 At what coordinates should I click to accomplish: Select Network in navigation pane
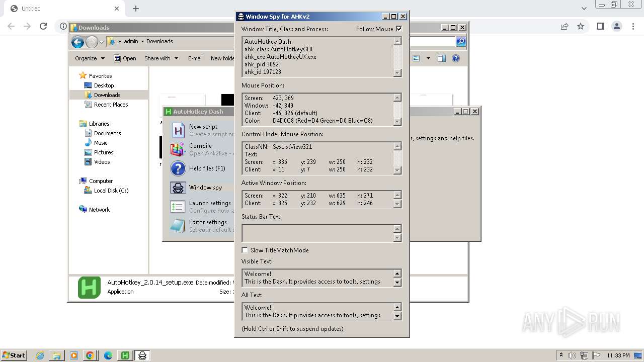[x=99, y=210]
